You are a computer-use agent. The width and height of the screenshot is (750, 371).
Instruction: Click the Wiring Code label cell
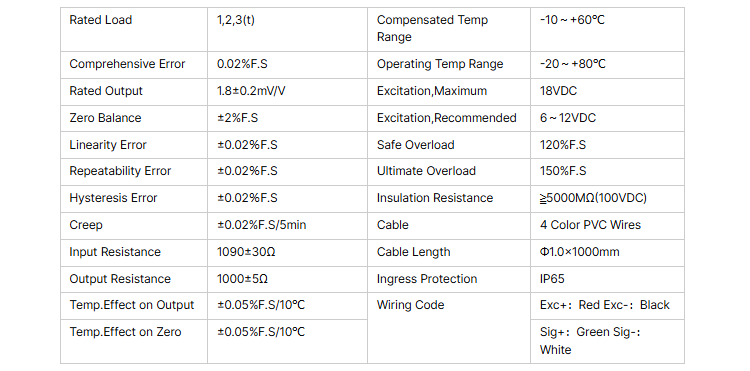pos(449,328)
